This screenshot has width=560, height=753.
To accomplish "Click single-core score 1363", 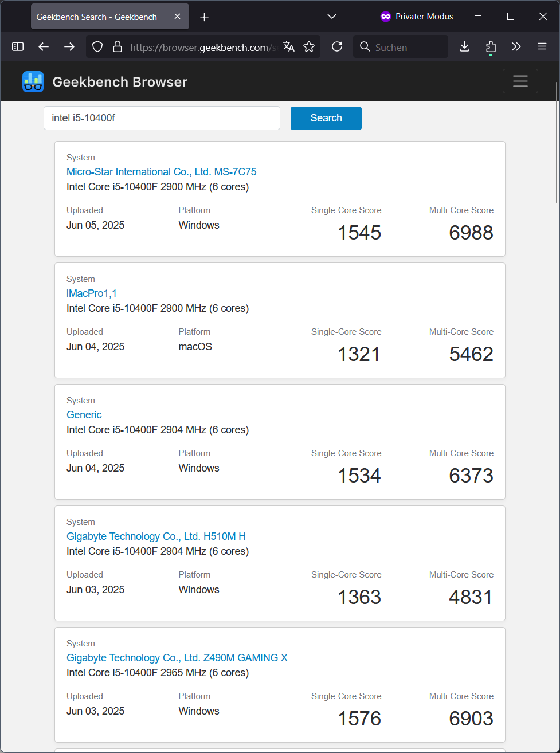I will point(359,597).
